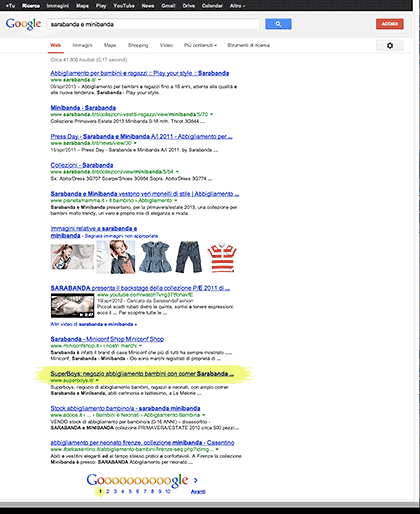The height and width of the screenshot is (514, 420).
Task: Open YouTube in the top bar
Action: [x=124, y=6]
